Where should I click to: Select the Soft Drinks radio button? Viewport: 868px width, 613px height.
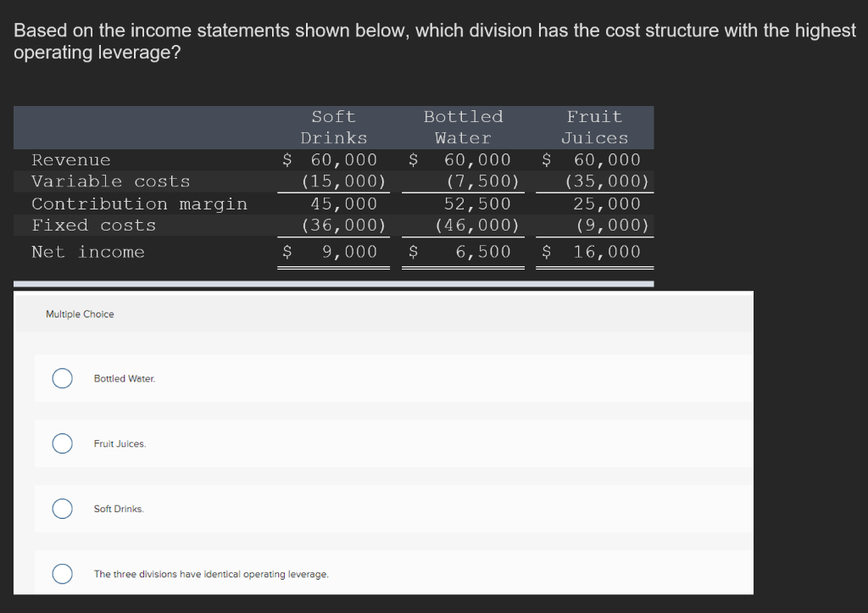62,509
